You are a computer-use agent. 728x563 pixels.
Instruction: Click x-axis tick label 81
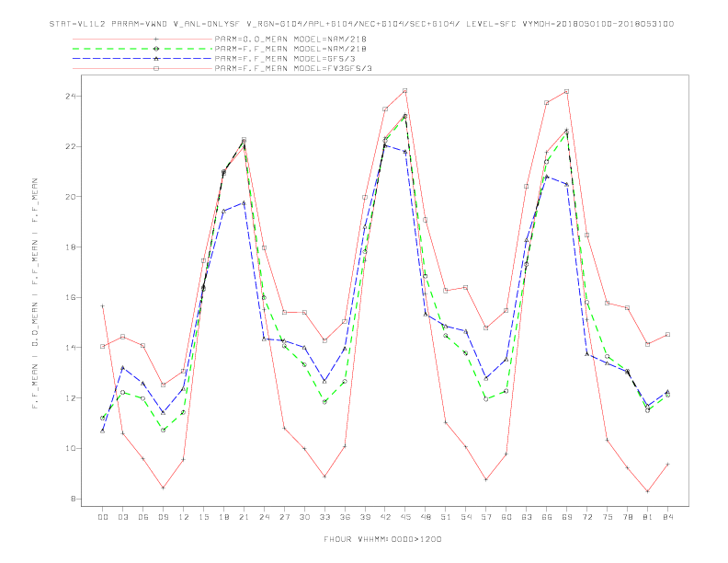648,517
